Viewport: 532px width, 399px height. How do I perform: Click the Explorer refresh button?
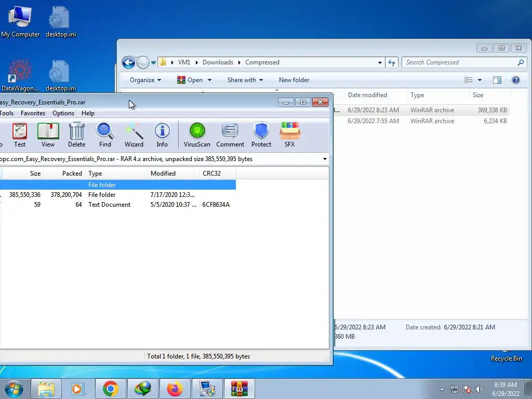pos(392,62)
